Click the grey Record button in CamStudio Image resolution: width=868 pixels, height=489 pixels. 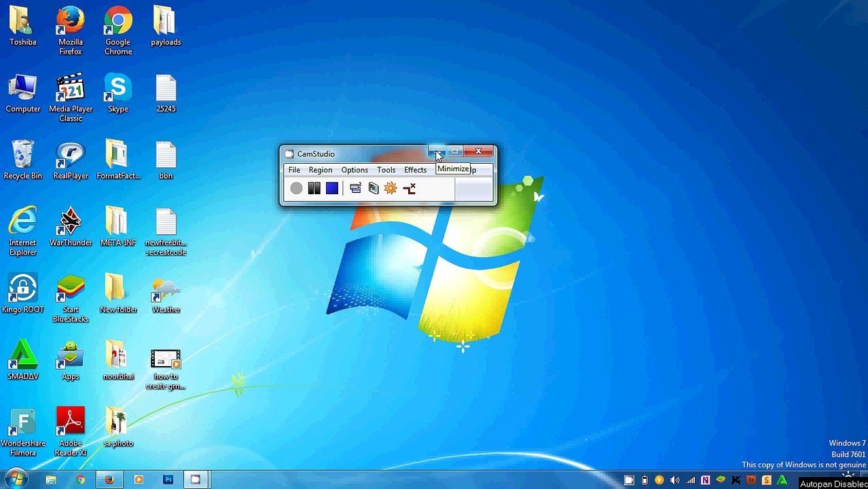pos(296,189)
